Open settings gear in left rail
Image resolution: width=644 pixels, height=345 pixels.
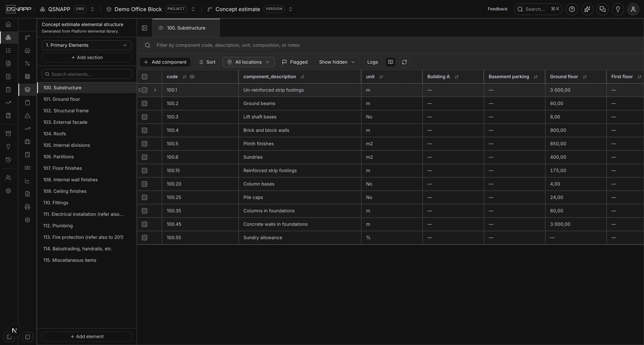[8, 191]
